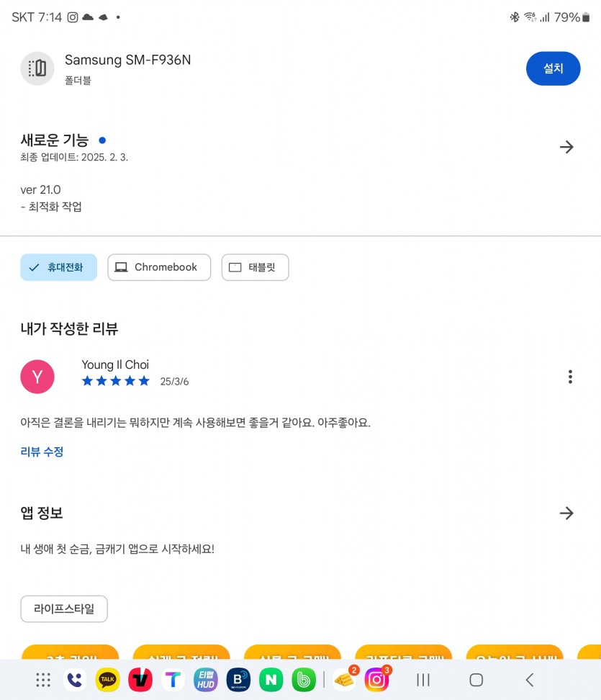Open the gold bars app icon
The image size is (601, 700).
point(345,679)
